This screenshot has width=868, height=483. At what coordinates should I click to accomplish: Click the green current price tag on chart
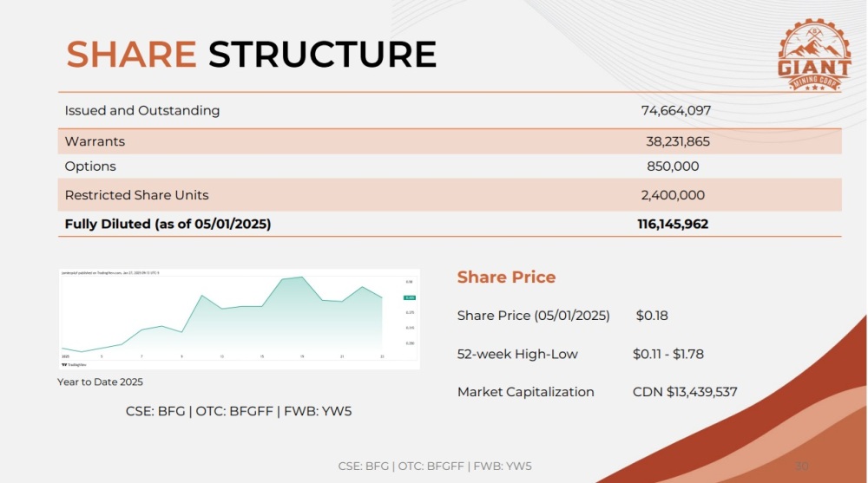coord(410,297)
